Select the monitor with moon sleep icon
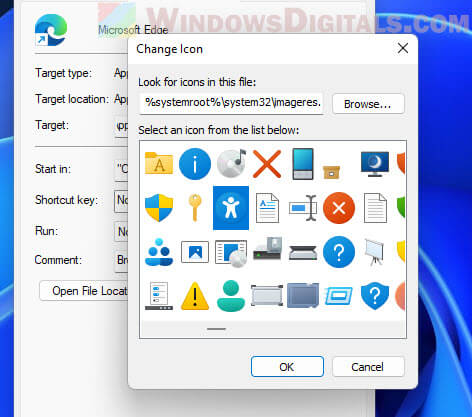Viewport: 472px width, 417px height. 375,164
